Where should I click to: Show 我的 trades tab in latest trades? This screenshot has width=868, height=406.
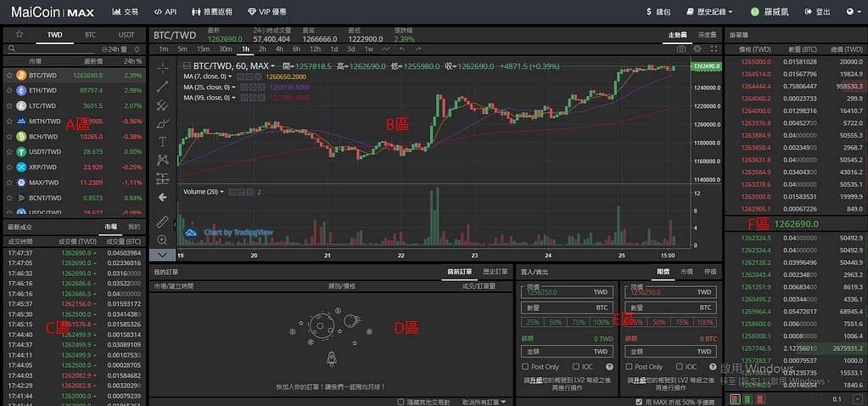click(x=134, y=227)
